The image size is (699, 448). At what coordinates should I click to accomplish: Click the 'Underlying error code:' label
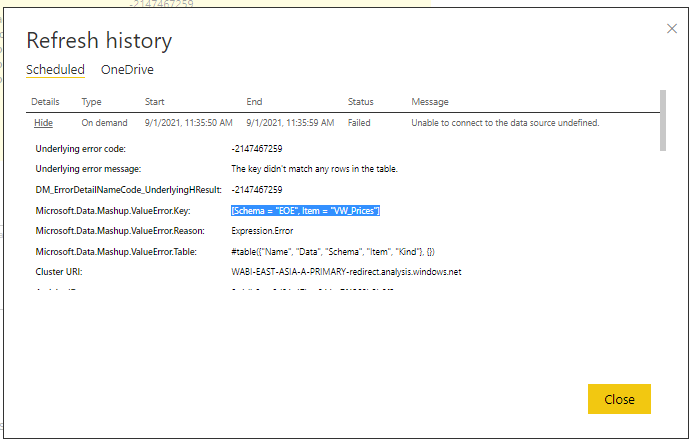81,149
